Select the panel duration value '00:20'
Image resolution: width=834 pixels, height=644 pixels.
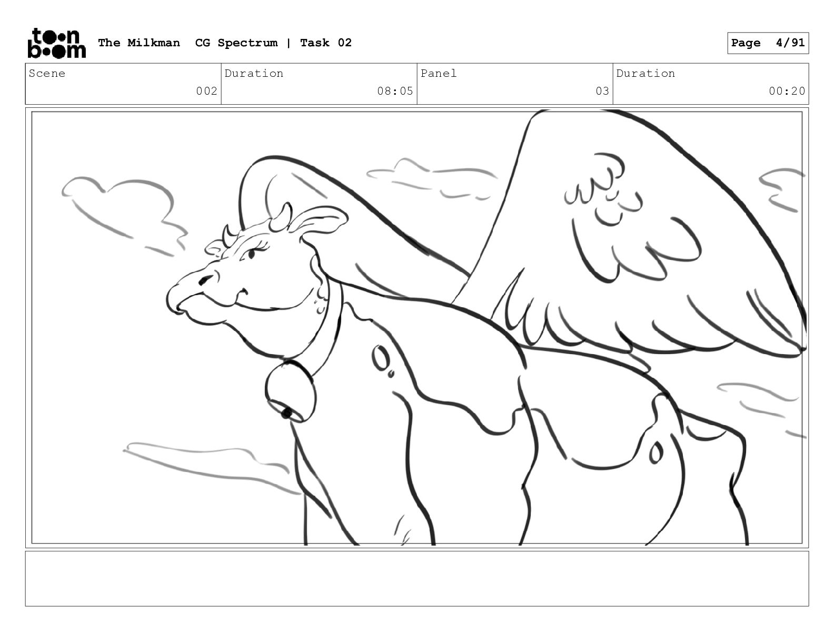tap(787, 91)
